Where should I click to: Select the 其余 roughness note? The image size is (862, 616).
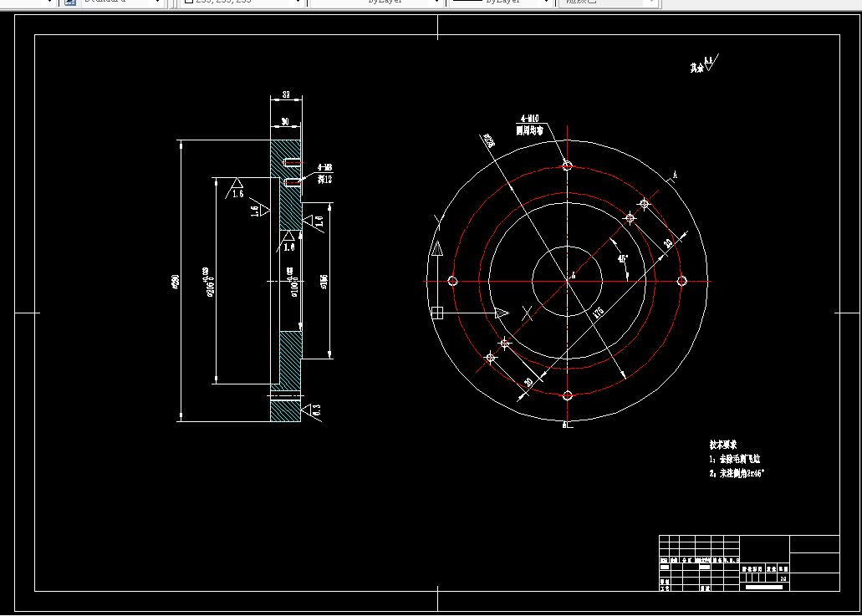[x=704, y=64]
